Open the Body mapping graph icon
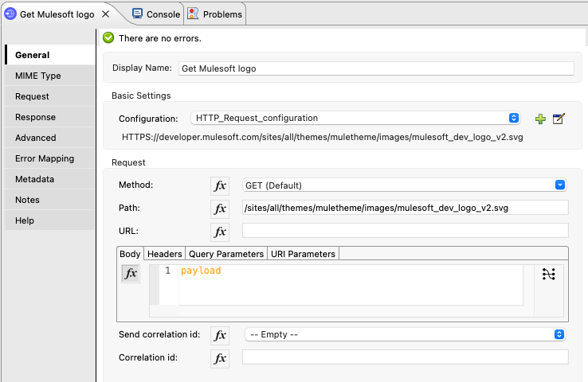Image resolution: width=588 pixels, height=382 pixels. pos(548,274)
